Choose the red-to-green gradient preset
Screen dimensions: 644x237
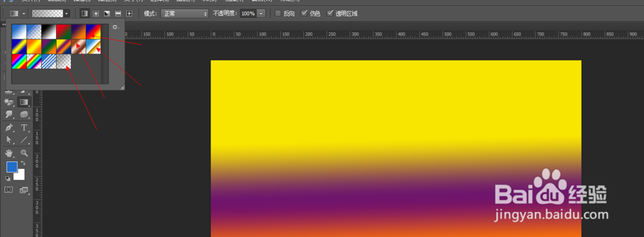point(63,31)
